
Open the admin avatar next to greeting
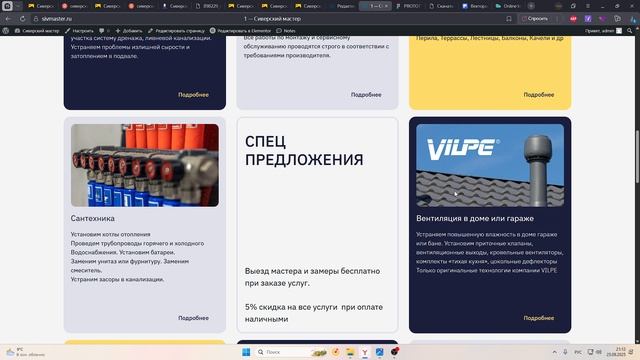[619, 31]
